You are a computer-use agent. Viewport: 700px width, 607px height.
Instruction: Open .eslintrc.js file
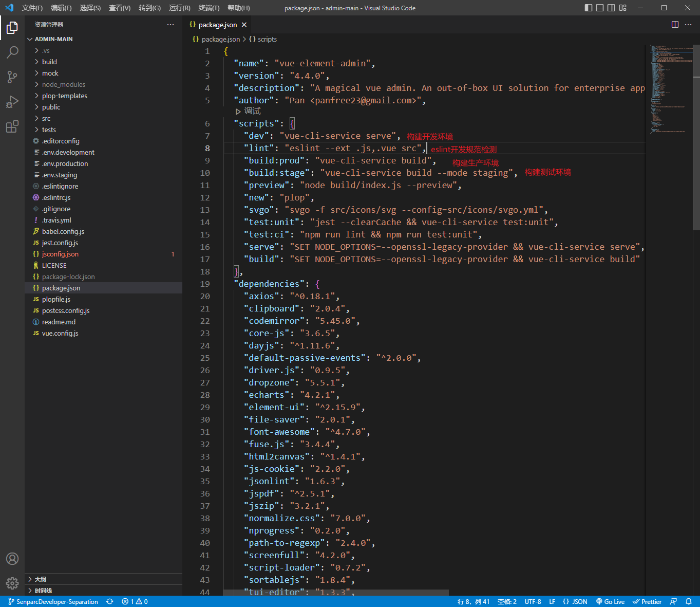[103, 197]
